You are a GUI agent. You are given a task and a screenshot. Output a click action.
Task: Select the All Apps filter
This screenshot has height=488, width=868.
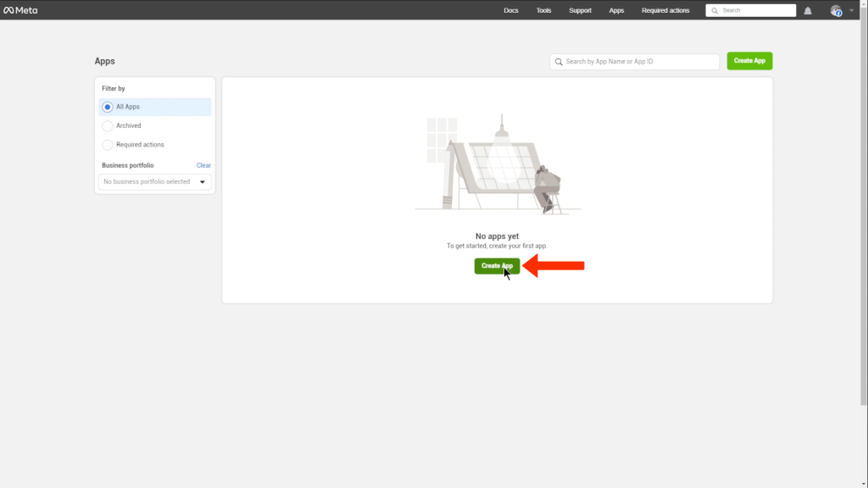click(155, 107)
